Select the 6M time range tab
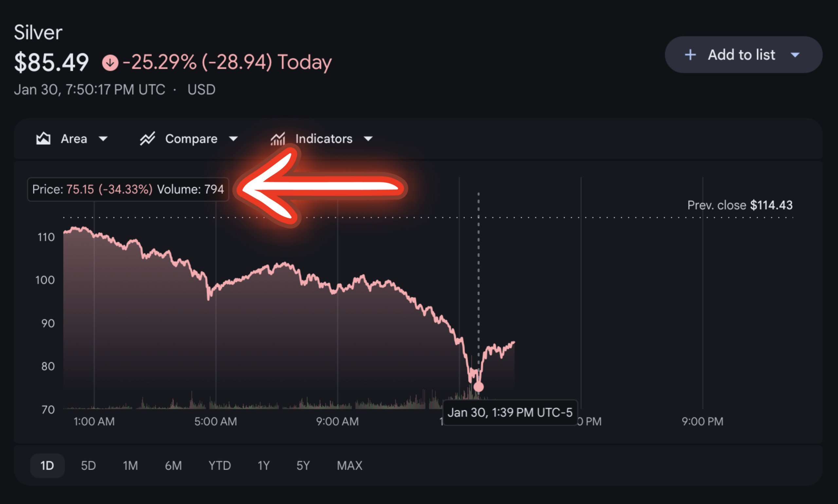838x504 pixels. coord(173,465)
